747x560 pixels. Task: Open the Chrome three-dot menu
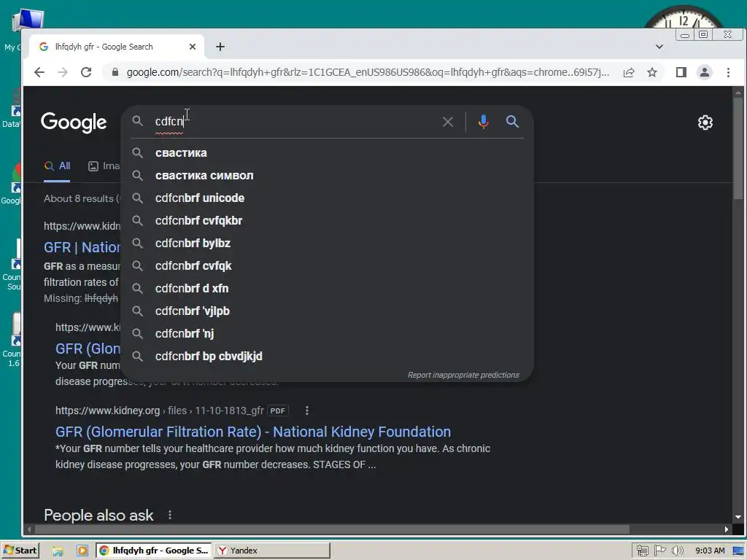coord(728,72)
